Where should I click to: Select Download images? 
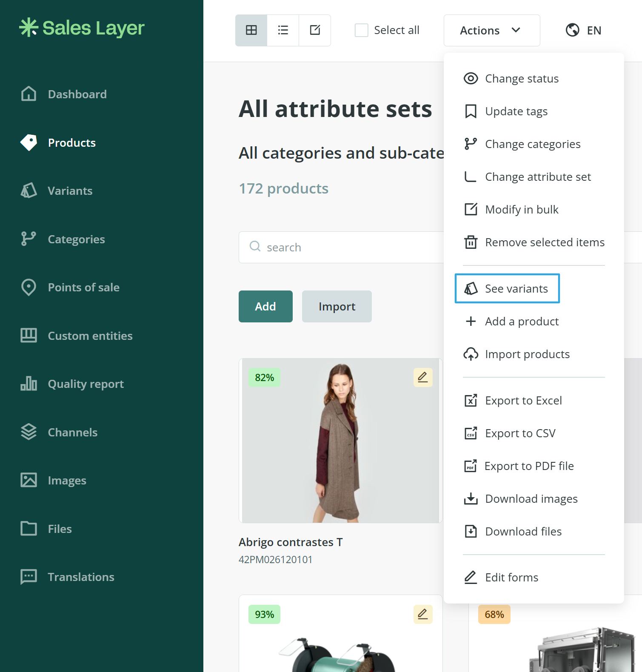(521, 498)
